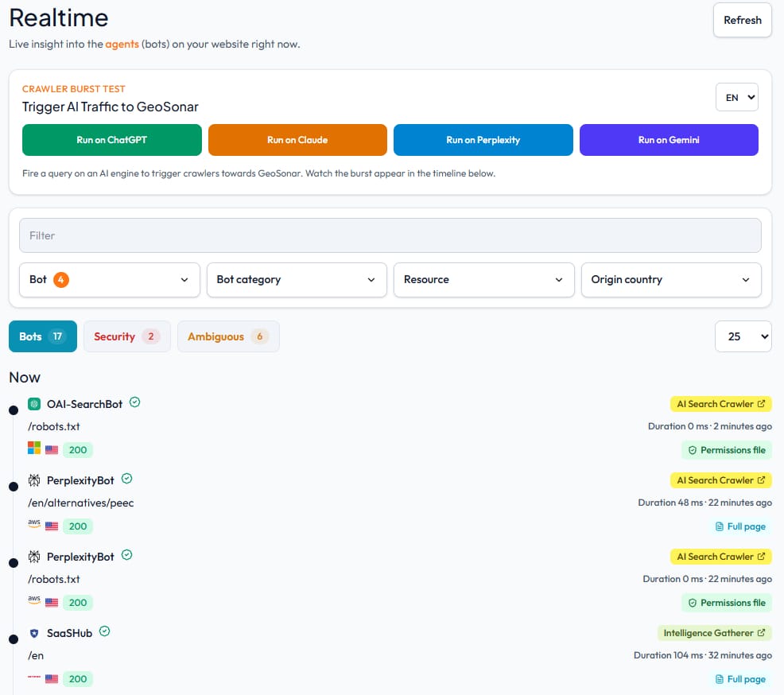The height and width of the screenshot is (695, 784).
Task: Click the AWS logo under PerplexityBot /robots.txt
Action: click(34, 600)
